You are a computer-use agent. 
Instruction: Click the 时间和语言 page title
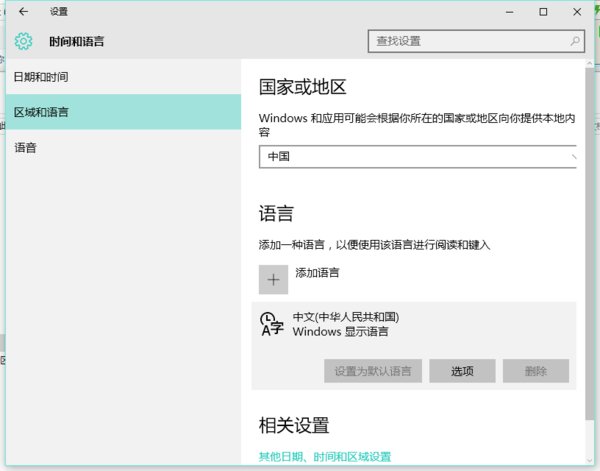[x=77, y=41]
